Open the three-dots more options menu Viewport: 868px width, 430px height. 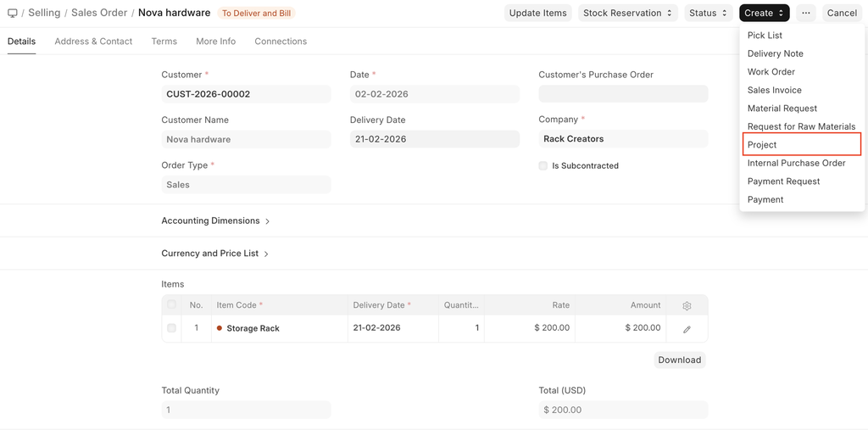tap(805, 14)
